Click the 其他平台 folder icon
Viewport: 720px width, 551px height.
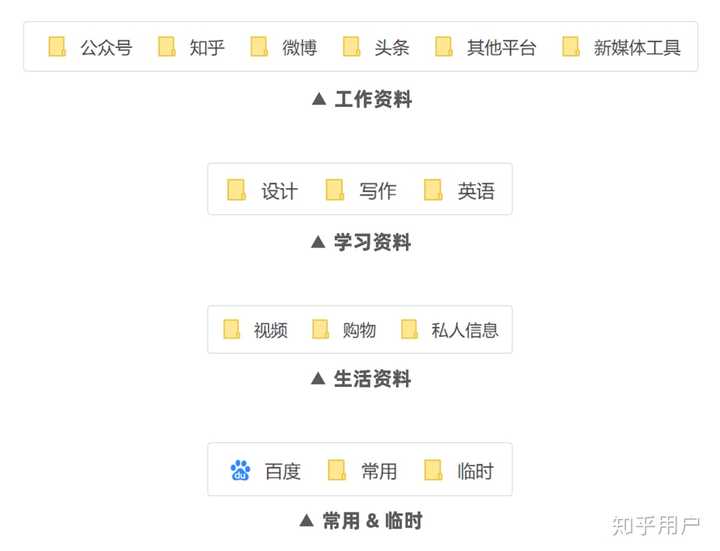point(444,47)
